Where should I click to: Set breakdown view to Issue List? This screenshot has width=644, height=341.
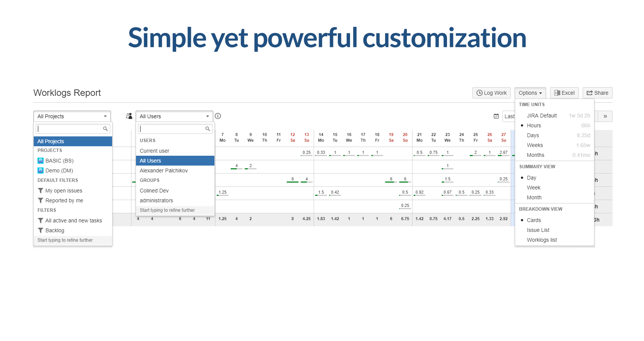(x=538, y=230)
